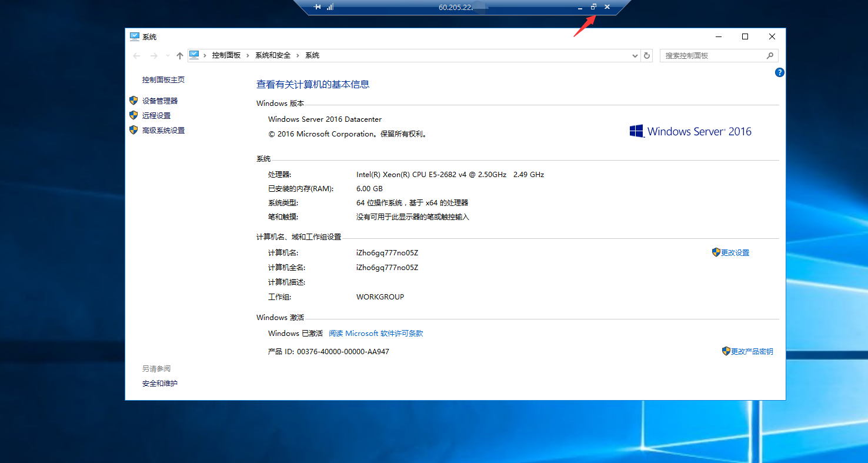Open recent locations dropdown arrow

point(168,56)
